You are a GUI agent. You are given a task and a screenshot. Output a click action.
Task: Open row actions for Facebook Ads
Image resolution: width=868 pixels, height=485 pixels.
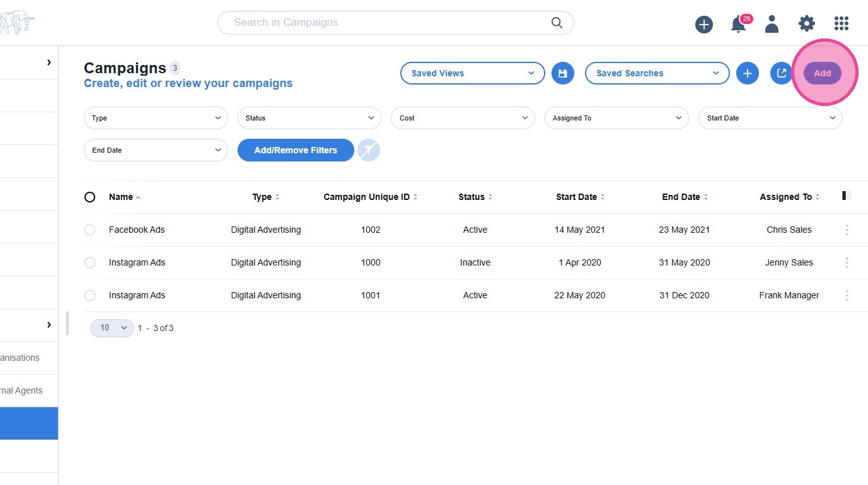[x=847, y=230]
